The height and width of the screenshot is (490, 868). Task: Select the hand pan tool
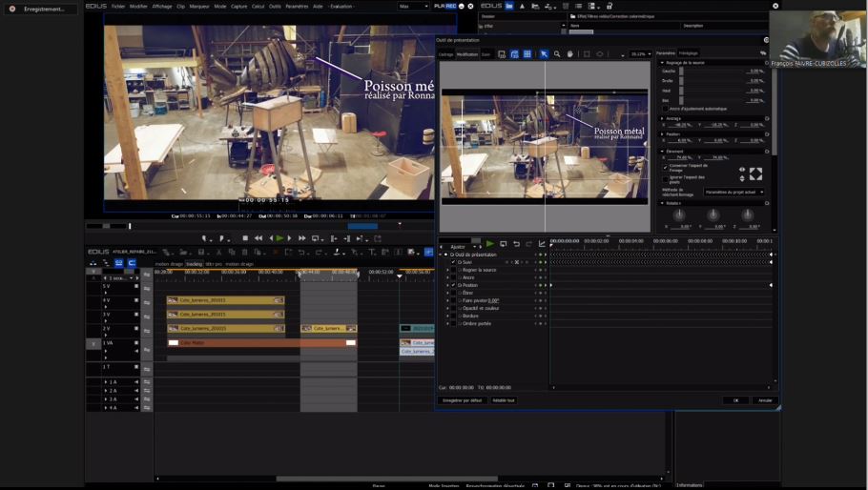[x=569, y=54]
